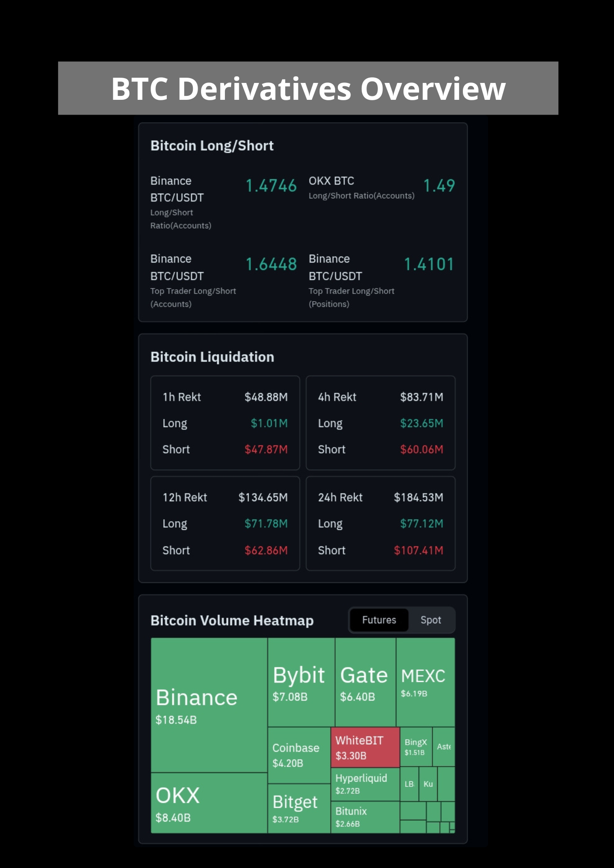Select the red WhiteBIT $3.30B tile

coord(365,747)
